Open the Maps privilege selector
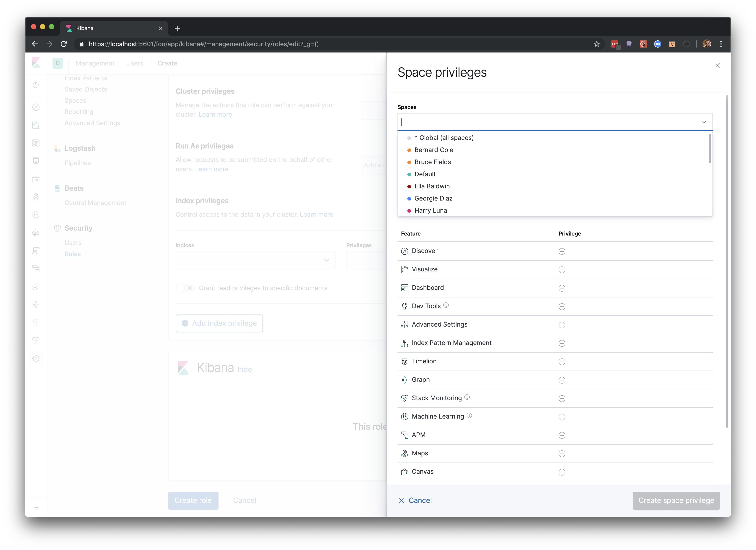 pyautogui.click(x=562, y=454)
